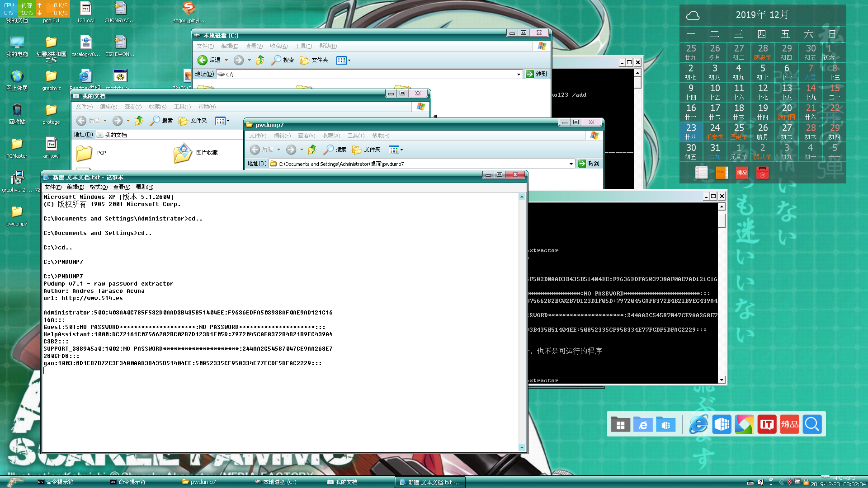Click the Folders icon in the pwdump7 toolbar
The height and width of the screenshot is (488, 868).
click(x=357, y=150)
